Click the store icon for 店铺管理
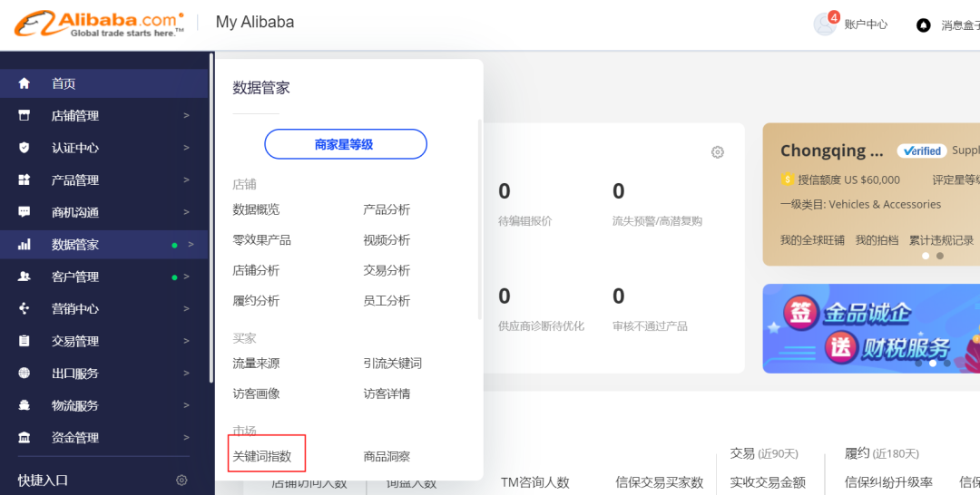This screenshot has width=980, height=495. tap(24, 116)
